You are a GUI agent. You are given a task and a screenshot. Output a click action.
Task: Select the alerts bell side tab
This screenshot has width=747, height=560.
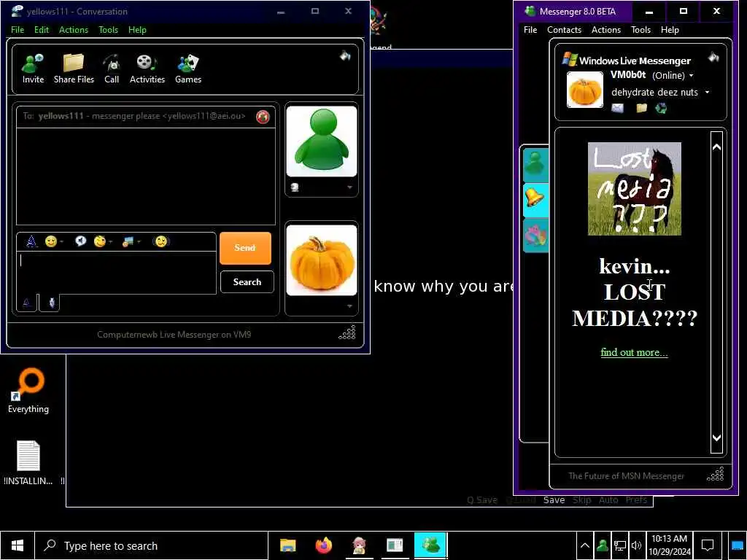[x=535, y=199]
